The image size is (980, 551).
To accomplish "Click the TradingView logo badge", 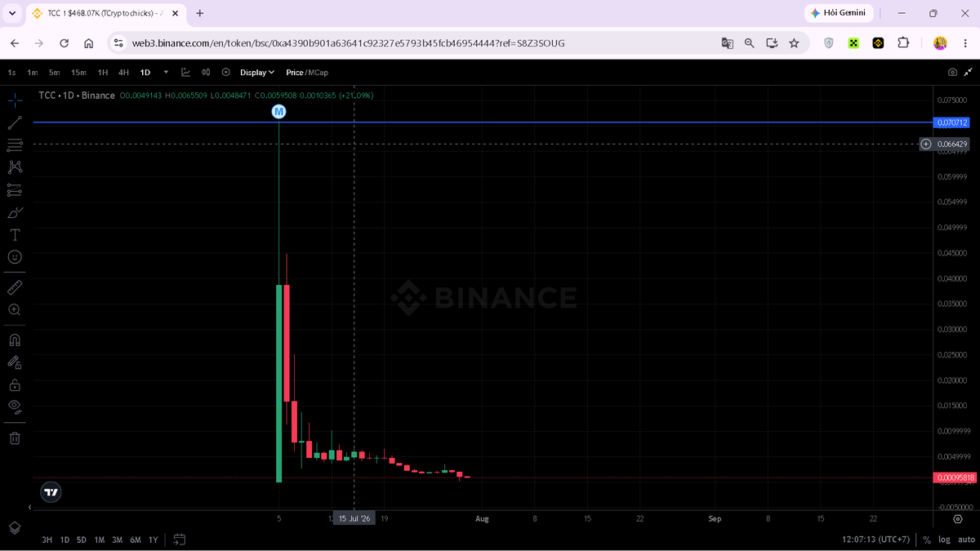I will click(51, 492).
